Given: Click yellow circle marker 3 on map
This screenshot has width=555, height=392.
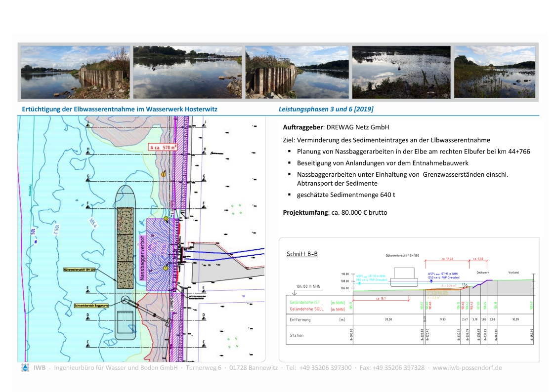Looking at the screenshot, I should click(164, 175).
